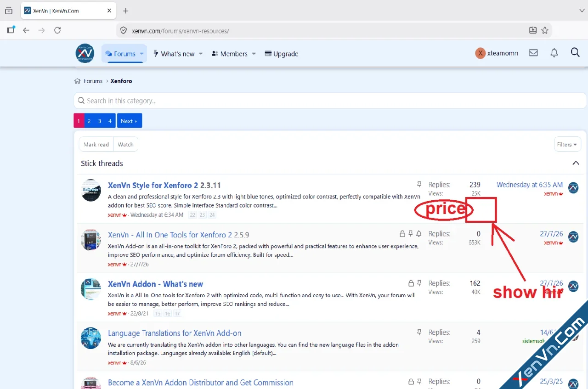Image resolution: width=588 pixels, height=389 pixels.
Task: Click the site security shield icon
Action: click(123, 31)
